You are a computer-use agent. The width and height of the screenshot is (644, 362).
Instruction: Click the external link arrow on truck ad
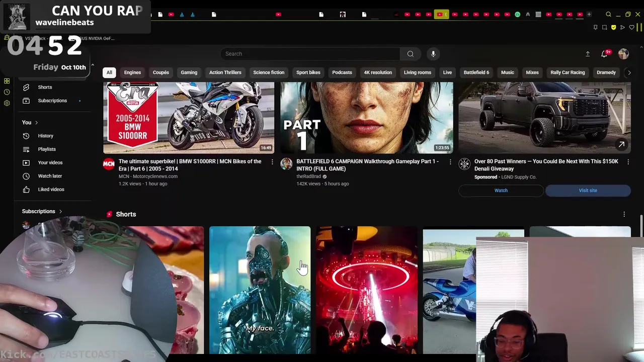621,145
